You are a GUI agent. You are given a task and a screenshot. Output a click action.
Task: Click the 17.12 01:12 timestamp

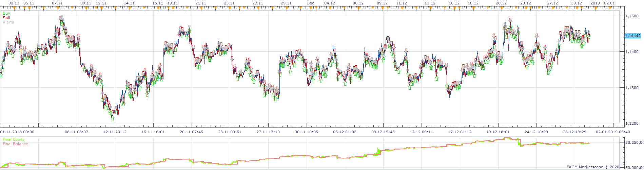pos(460,132)
